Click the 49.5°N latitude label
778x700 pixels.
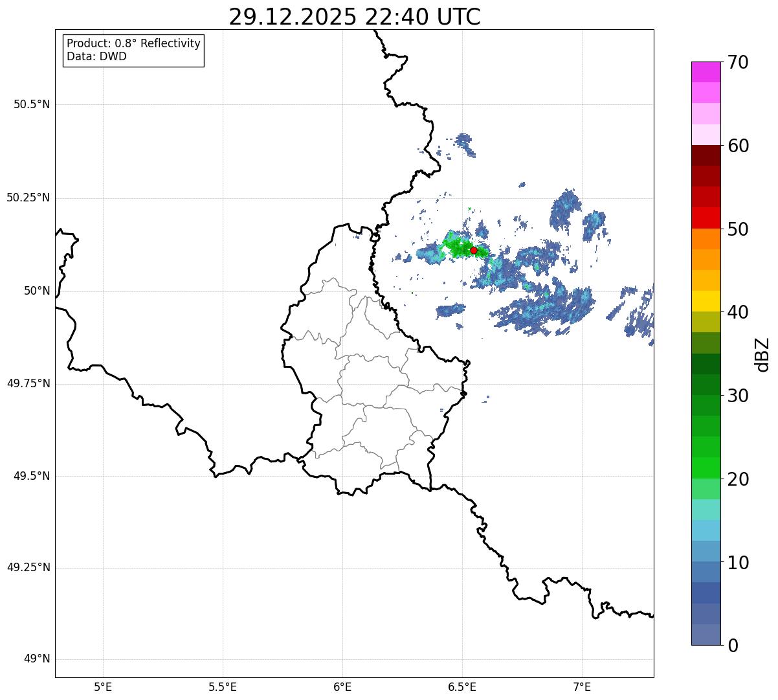[x=32, y=476]
